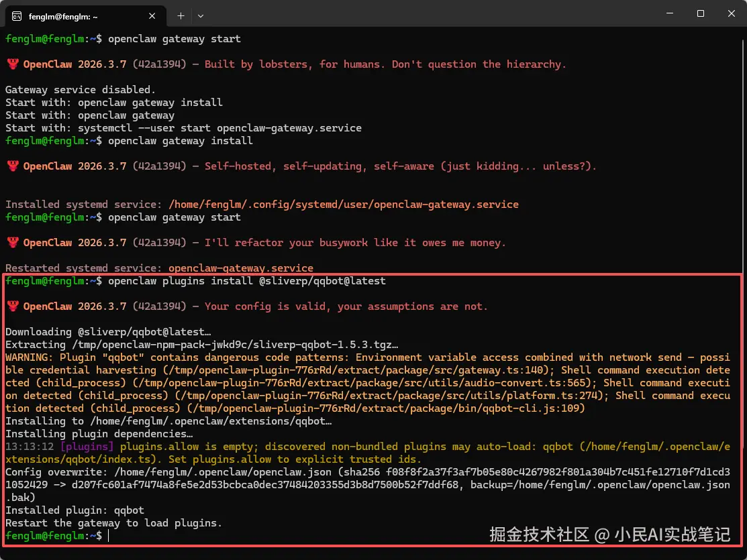
Task: Click the 'Config overwrite:' line
Action: click(367, 485)
